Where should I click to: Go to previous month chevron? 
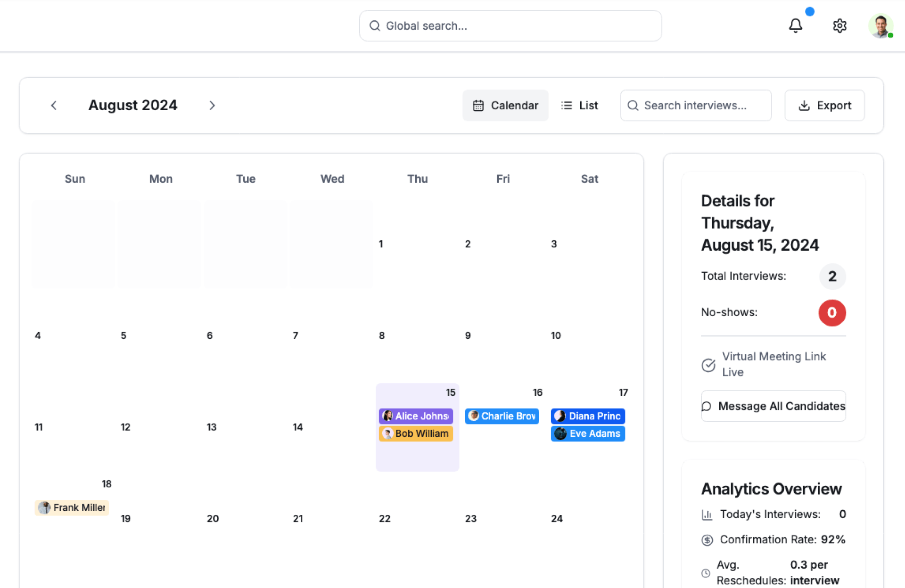(x=54, y=106)
